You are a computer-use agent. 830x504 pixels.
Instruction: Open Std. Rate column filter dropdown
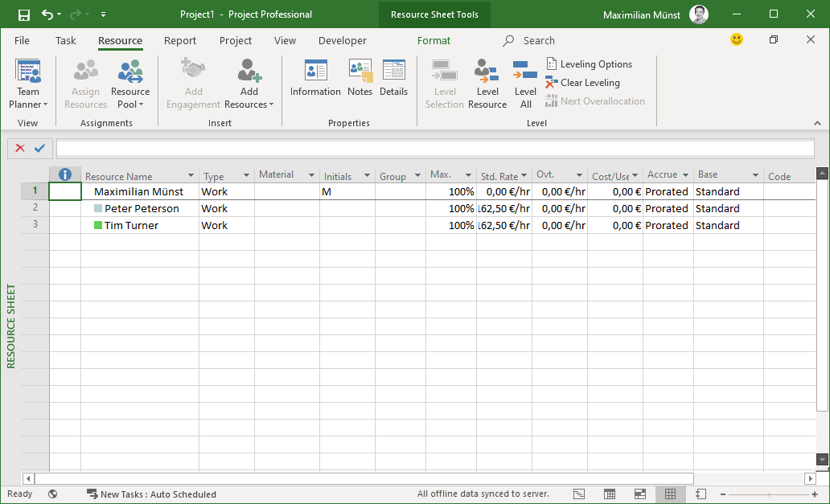click(524, 175)
